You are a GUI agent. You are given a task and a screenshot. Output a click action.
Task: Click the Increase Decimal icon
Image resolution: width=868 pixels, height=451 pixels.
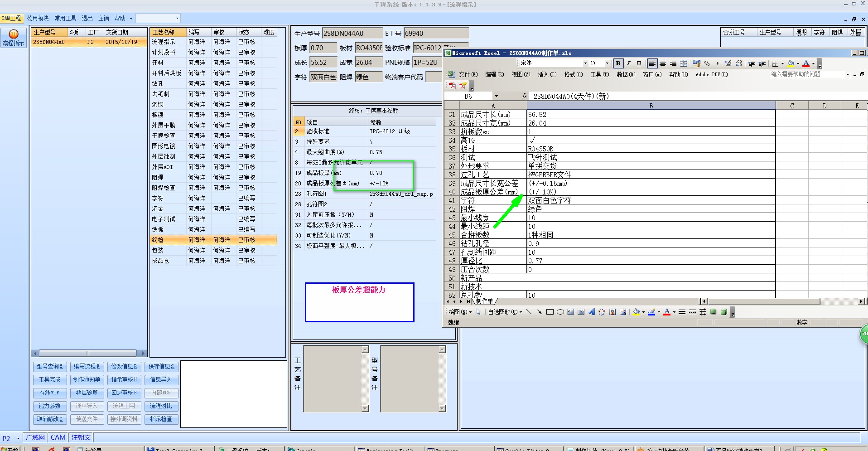[728, 63]
